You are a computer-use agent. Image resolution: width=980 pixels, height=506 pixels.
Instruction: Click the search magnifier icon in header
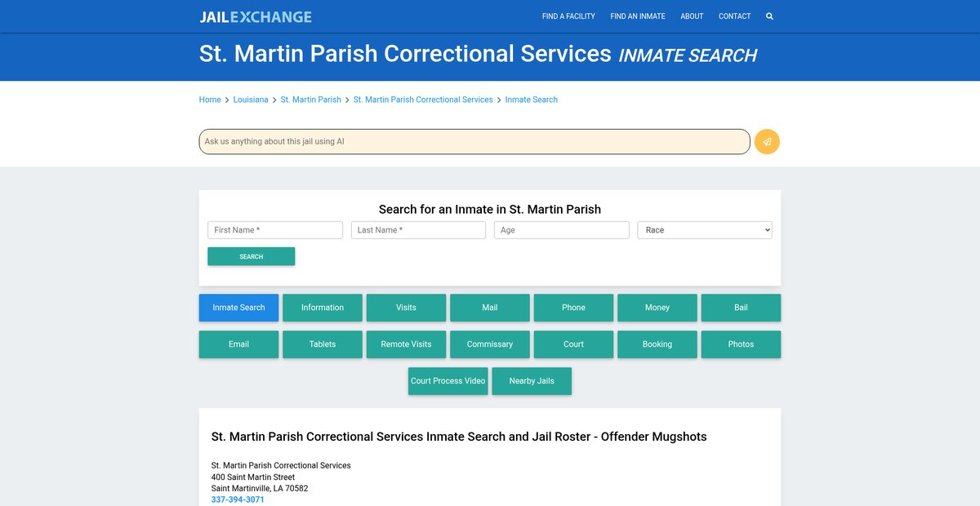click(x=769, y=16)
